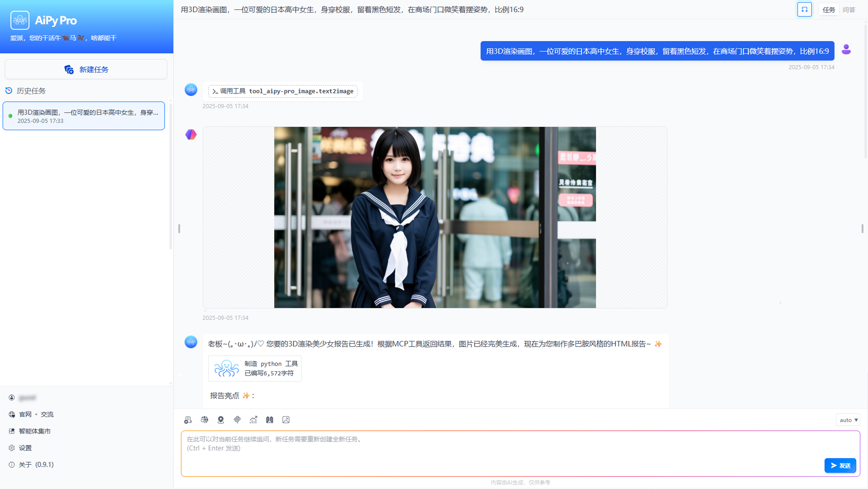
Task: Open 智能体集市 from the sidebar
Action: click(x=34, y=431)
